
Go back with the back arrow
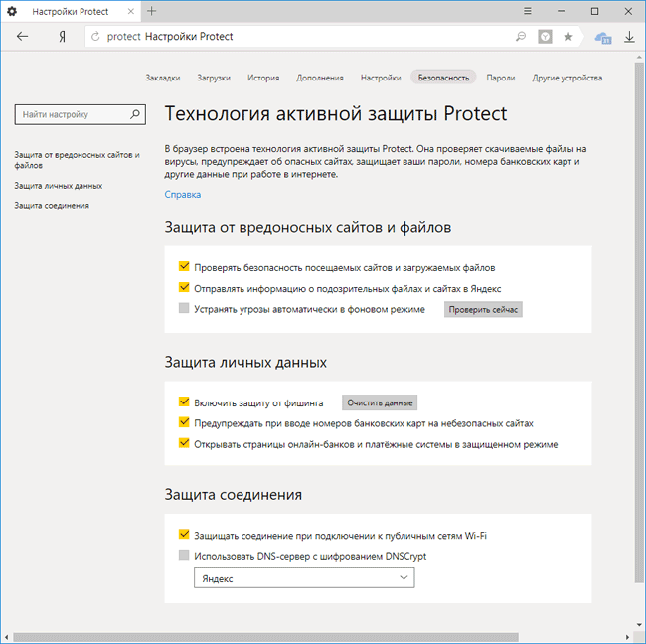click(22, 36)
